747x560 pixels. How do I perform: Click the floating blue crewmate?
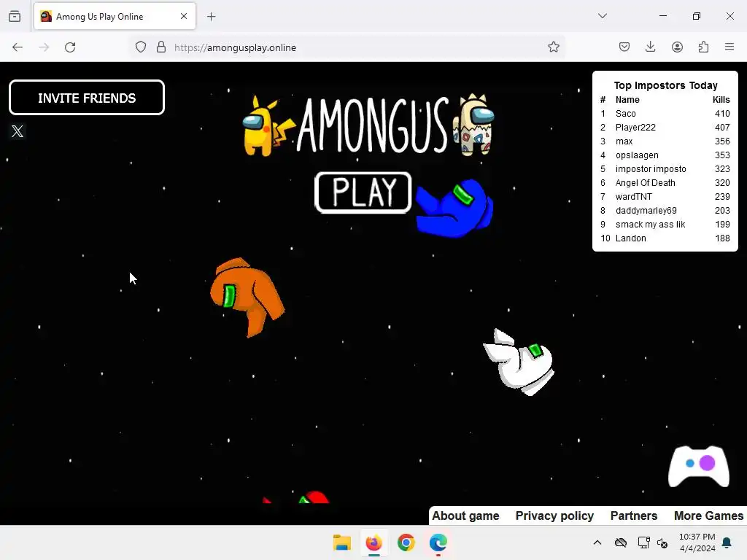click(454, 208)
